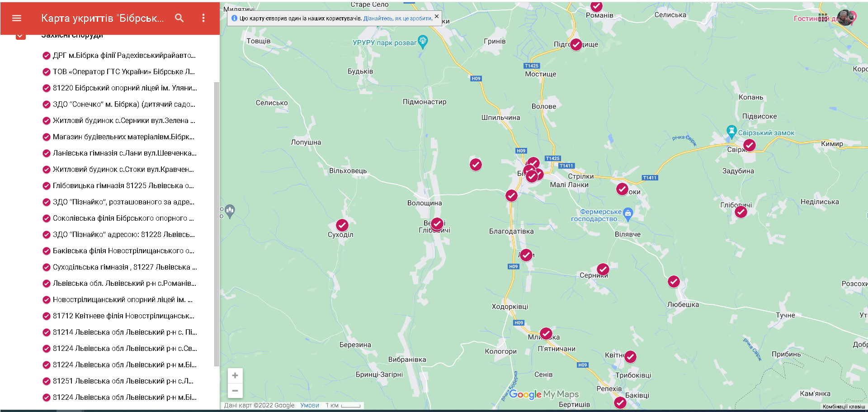Select 81220 Бібрський опорний ліцей item
The width and height of the screenshot is (868, 412).
(x=119, y=88)
